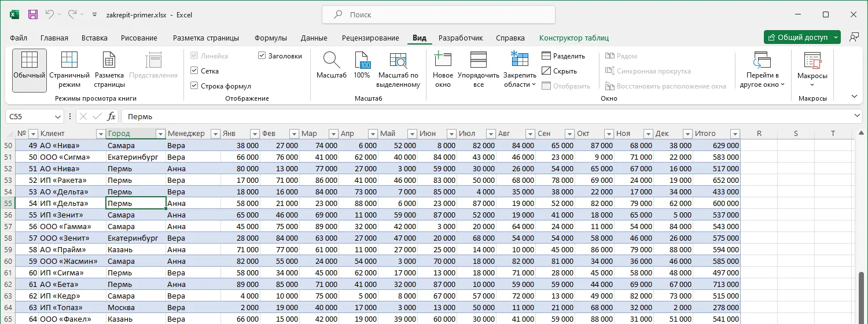
Task: Click Масштаб по выделенному
Action: coord(398,71)
